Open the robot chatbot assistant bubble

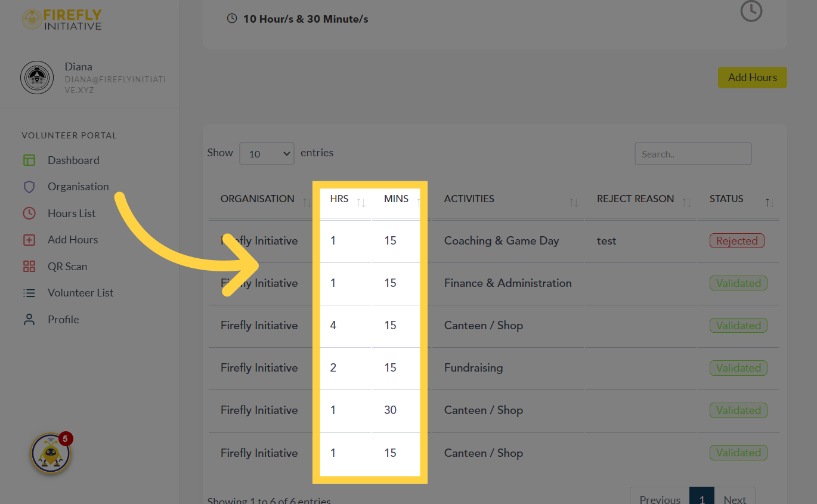pos(51,454)
